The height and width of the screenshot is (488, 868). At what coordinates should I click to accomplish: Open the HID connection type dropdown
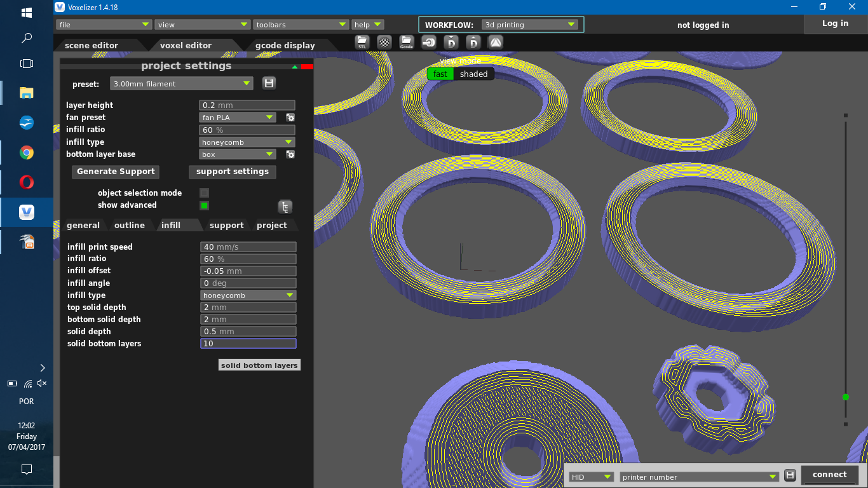pyautogui.click(x=591, y=477)
